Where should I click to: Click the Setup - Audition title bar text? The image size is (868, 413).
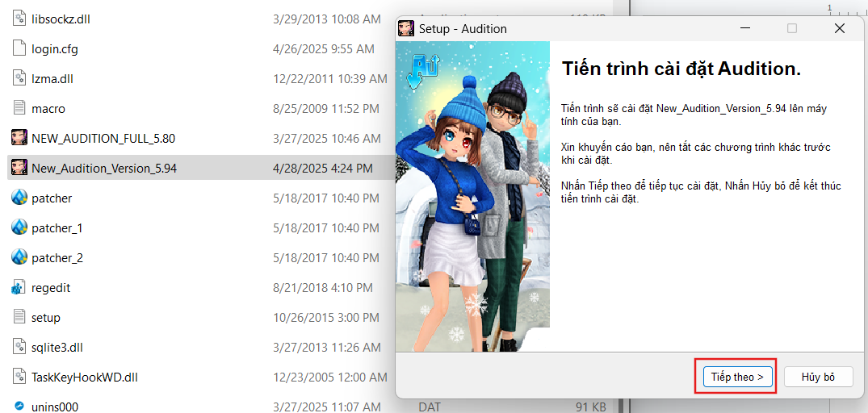click(463, 29)
